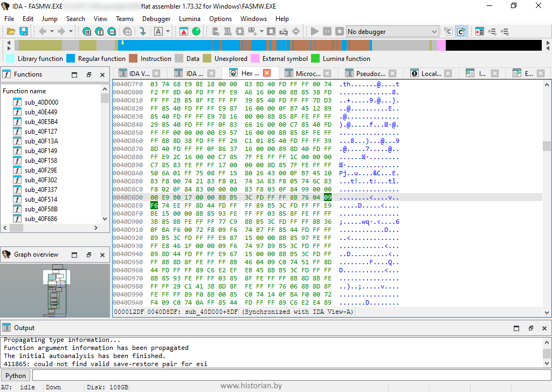Open the Debugger menu

pyautogui.click(x=156, y=19)
